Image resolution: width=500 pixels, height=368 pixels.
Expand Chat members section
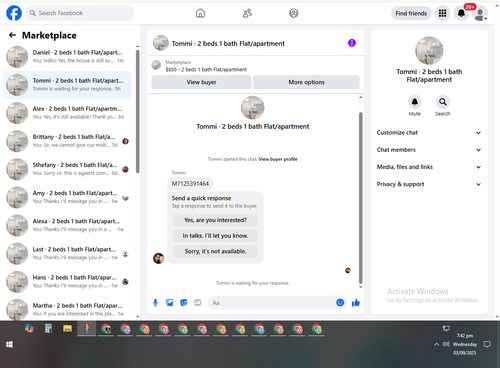(x=429, y=150)
